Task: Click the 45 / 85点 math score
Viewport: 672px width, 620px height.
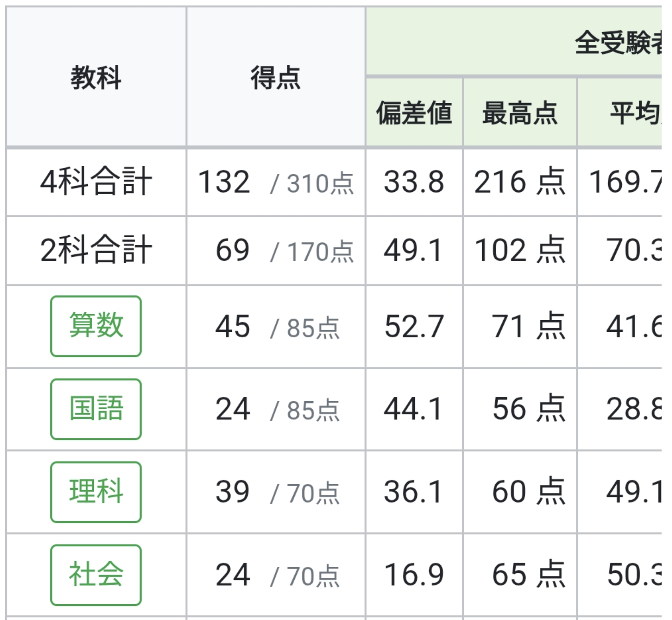Action: coord(277,327)
